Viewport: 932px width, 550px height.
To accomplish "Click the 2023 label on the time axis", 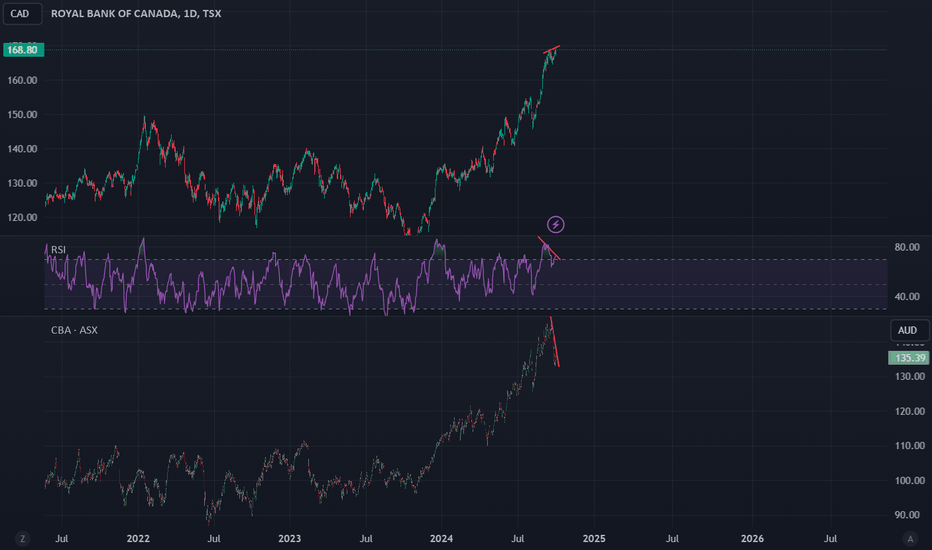I will pos(289,539).
